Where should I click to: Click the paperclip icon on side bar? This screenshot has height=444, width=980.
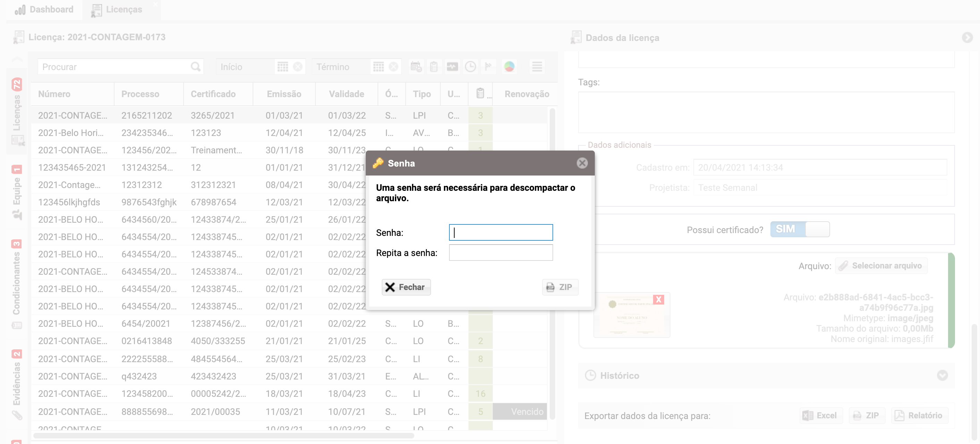pos(17,416)
